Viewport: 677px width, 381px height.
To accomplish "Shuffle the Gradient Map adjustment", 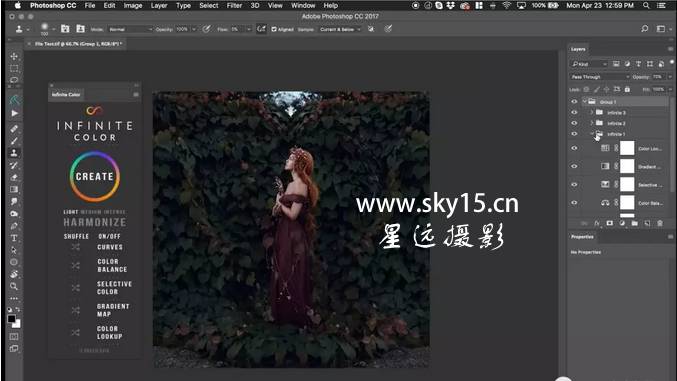I will click(76, 310).
